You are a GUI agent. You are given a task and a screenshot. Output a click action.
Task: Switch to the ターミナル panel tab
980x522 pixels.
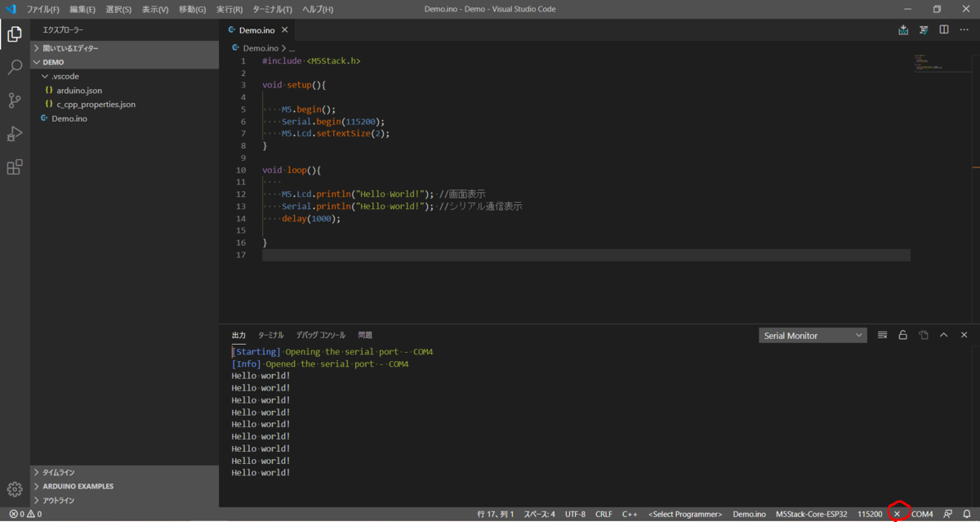[270, 335]
